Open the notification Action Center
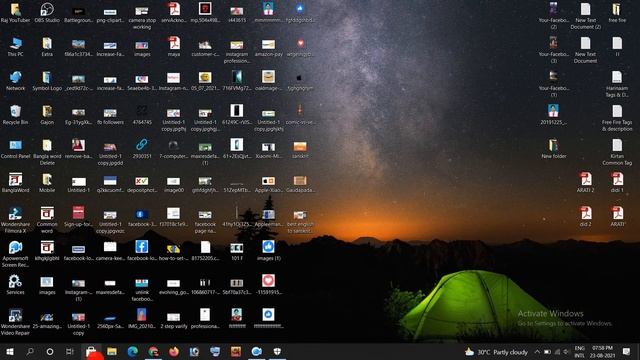Image resolution: width=640 pixels, height=360 pixels. click(x=627, y=352)
